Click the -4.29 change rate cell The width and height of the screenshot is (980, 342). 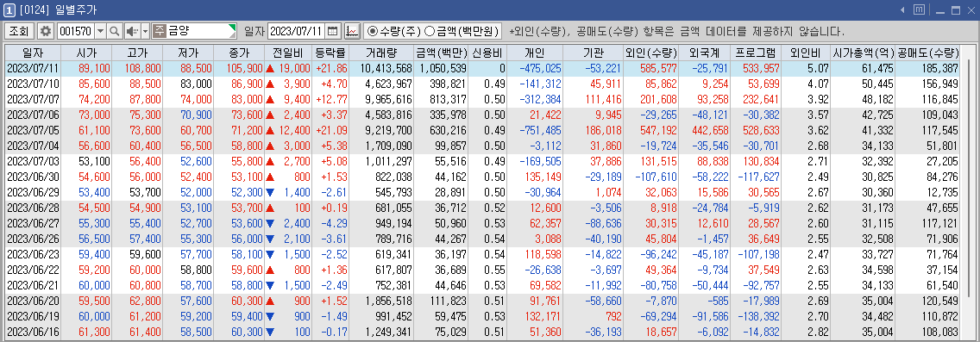(x=331, y=223)
